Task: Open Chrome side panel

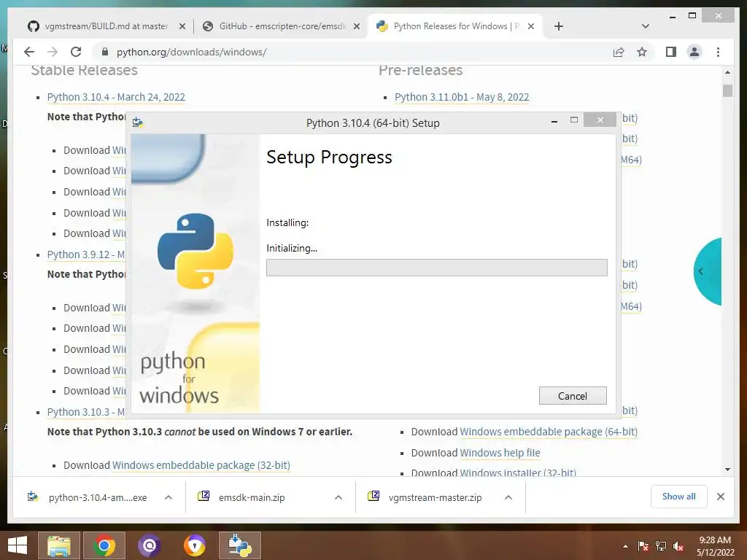Action: pyautogui.click(x=671, y=52)
